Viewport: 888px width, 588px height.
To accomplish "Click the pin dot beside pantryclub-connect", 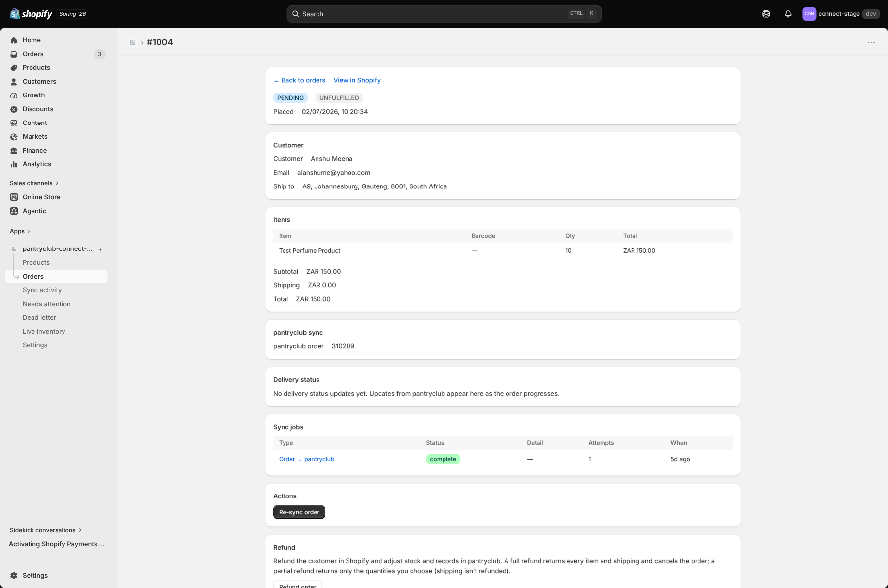I will coord(100,249).
